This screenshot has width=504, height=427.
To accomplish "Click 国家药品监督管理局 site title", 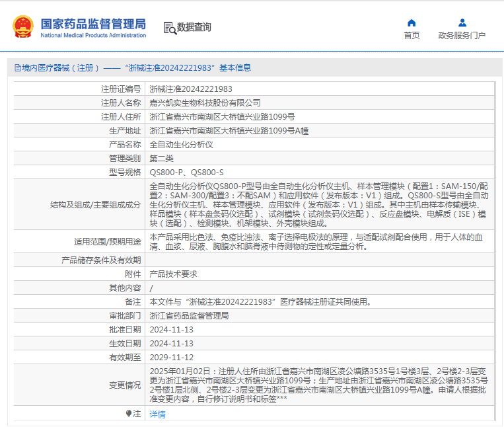I will [x=93, y=24].
